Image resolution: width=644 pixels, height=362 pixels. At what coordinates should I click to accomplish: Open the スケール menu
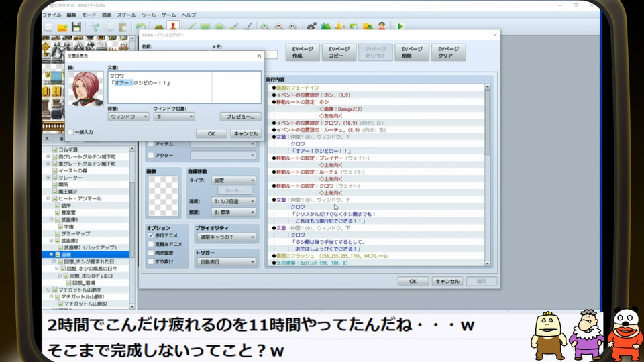point(127,15)
